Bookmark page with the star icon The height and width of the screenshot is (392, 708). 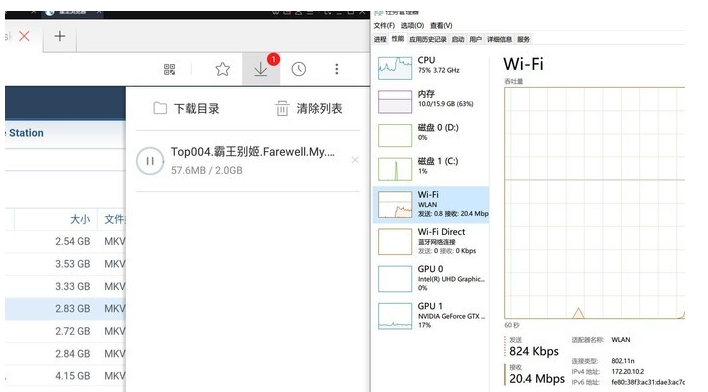click(222, 69)
